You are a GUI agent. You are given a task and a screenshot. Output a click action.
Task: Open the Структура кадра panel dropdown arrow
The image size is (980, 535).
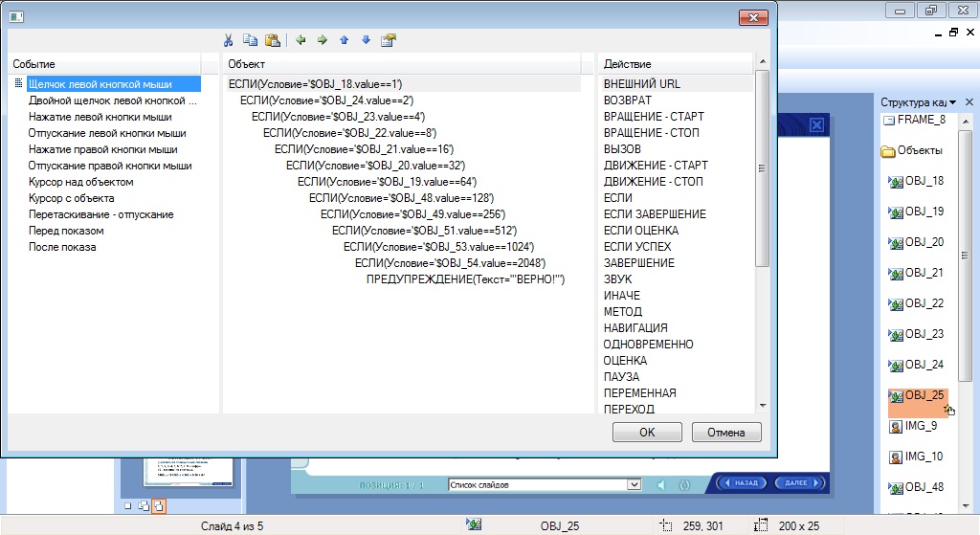[x=952, y=102]
